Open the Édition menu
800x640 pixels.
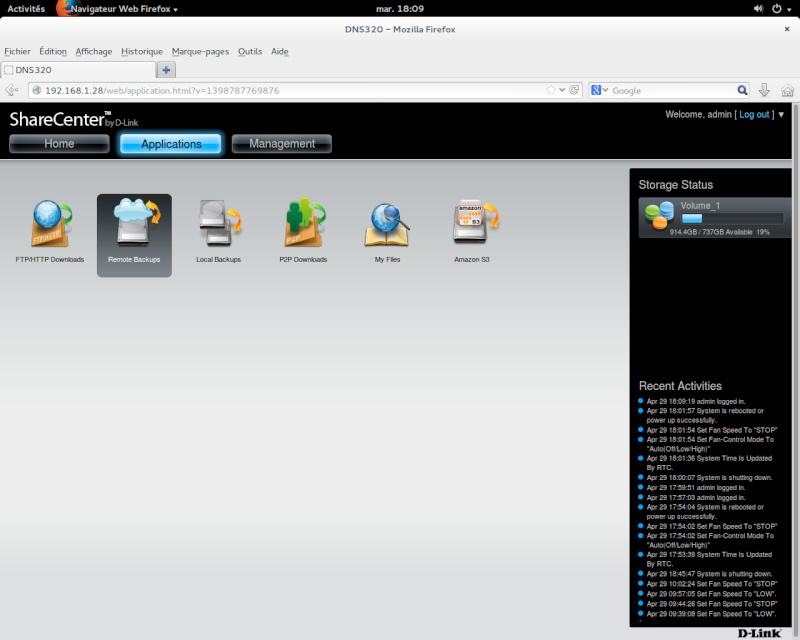point(53,51)
